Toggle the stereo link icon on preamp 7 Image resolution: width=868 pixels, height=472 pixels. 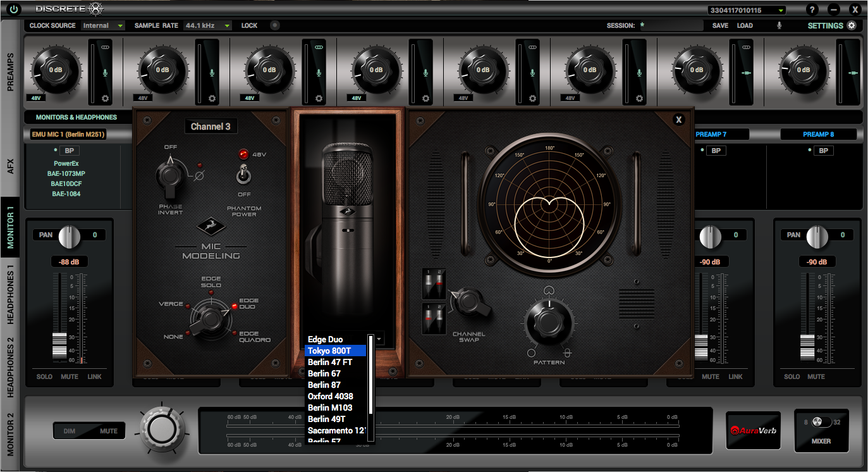pyautogui.click(x=746, y=47)
